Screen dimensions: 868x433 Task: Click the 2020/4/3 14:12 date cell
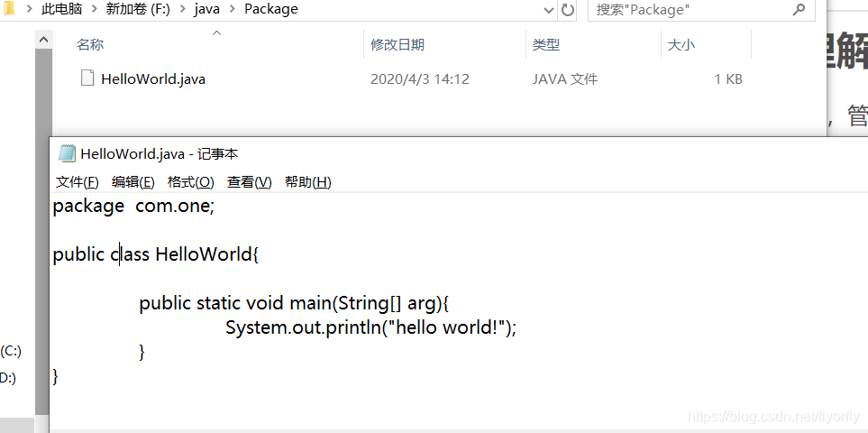point(420,79)
